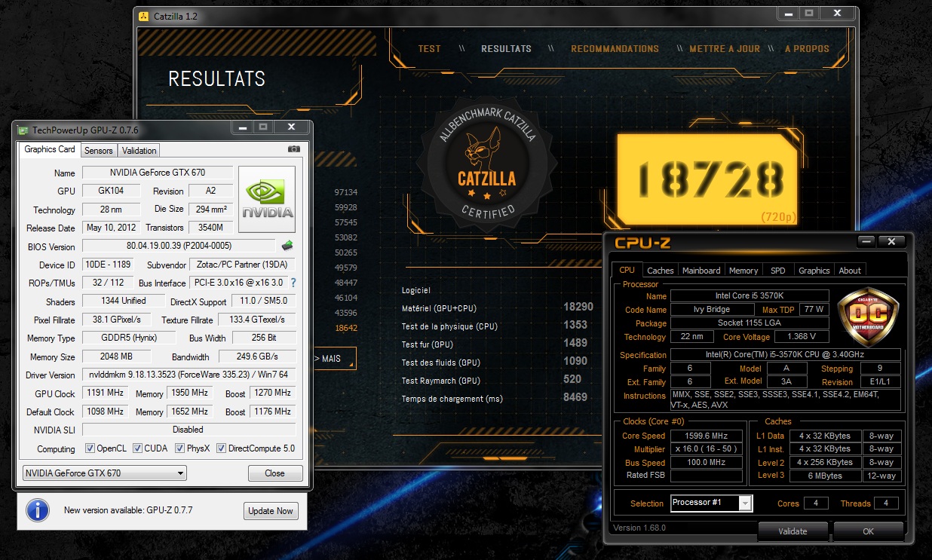Open the Memory tab in CPU-Z
The image size is (932, 560).
pyautogui.click(x=743, y=270)
